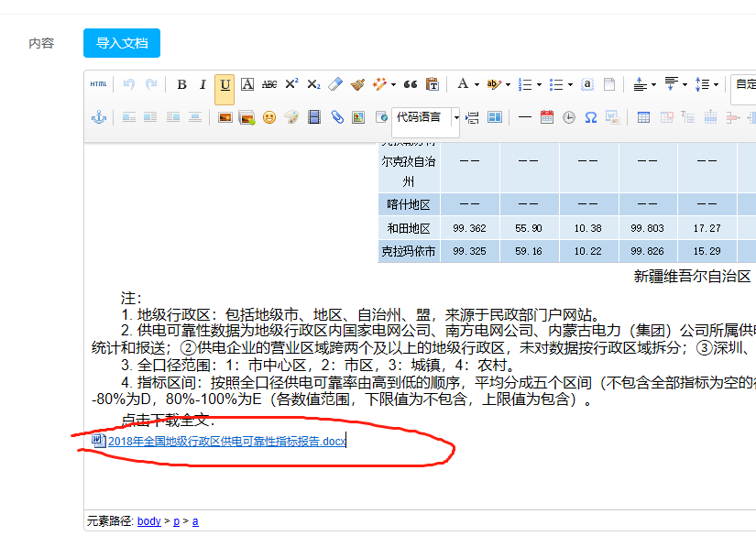The height and width of the screenshot is (547, 756).
Task: Switch to HTML source view
Action: point(98,84)
